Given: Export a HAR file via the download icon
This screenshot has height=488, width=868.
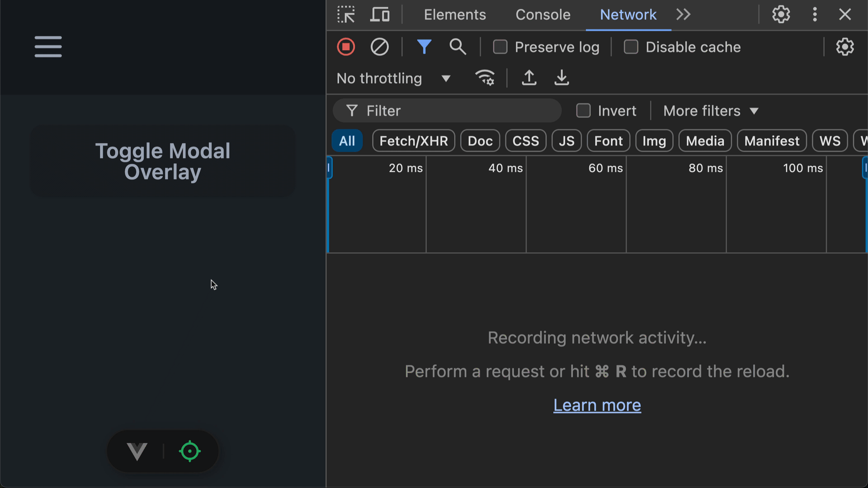Looking at the screenshot, I should [561, 78].
